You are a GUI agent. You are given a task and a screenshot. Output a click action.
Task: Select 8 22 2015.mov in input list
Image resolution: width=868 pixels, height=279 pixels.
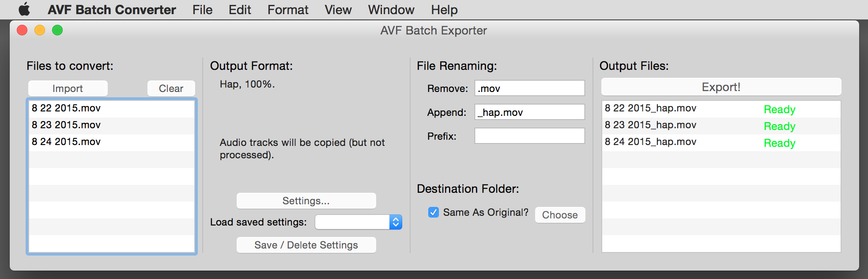(x=111, y=108)
